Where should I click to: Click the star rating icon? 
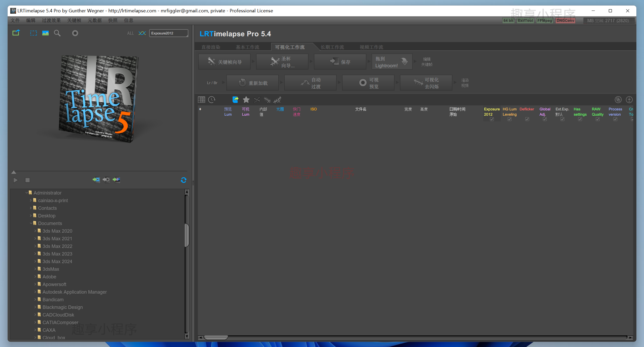coord(246,100)
